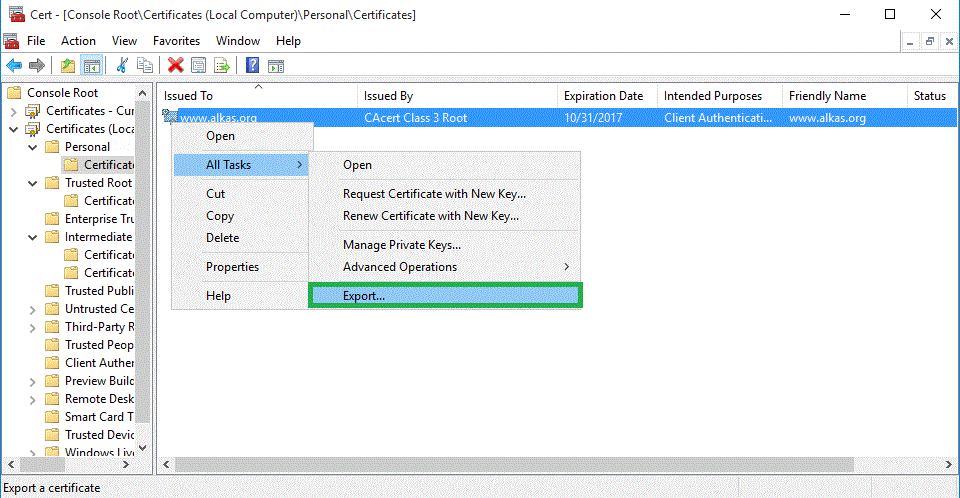960x498 pixels.
Task: Click the Back arrow toolbar icon
Action: tap(14, 65)
